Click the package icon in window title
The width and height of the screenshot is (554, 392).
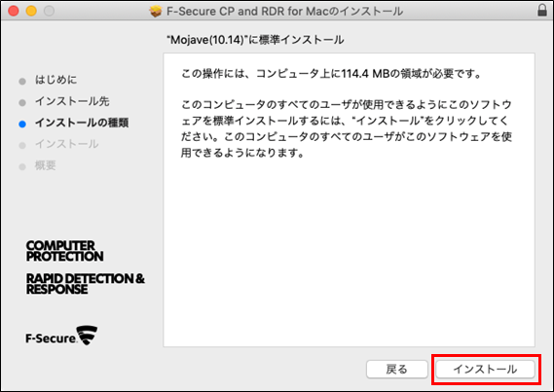pyautogui.click(x=156, y=12)
